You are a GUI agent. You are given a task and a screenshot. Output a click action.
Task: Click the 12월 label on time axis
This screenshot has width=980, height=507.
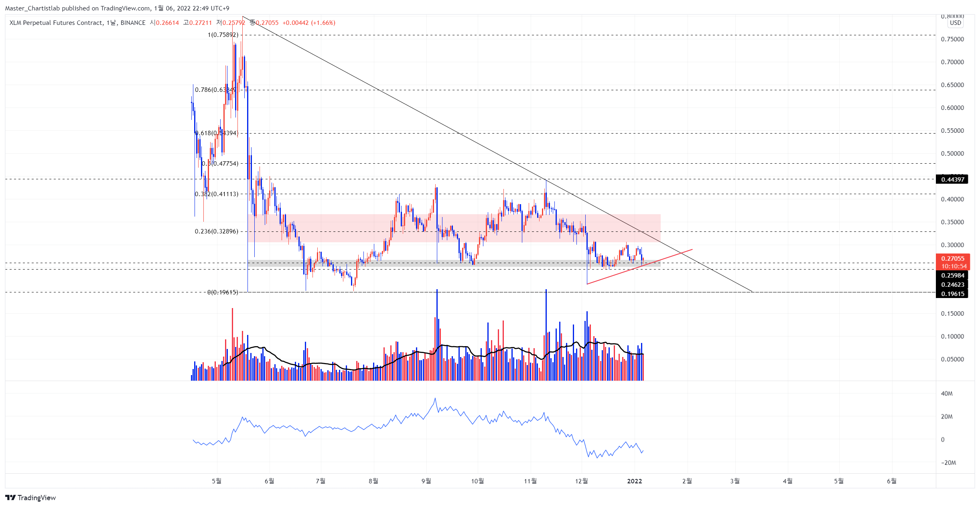[582, 481]
